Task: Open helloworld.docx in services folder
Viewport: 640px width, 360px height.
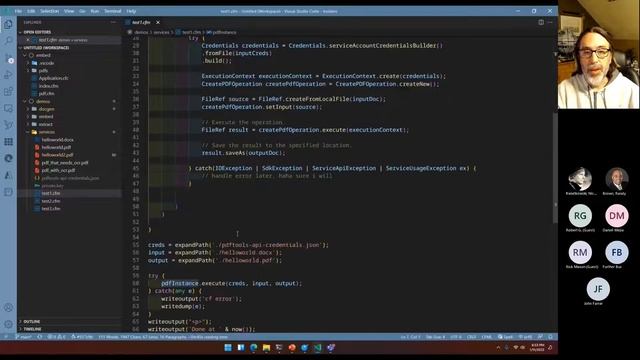Action: [58, 140]
